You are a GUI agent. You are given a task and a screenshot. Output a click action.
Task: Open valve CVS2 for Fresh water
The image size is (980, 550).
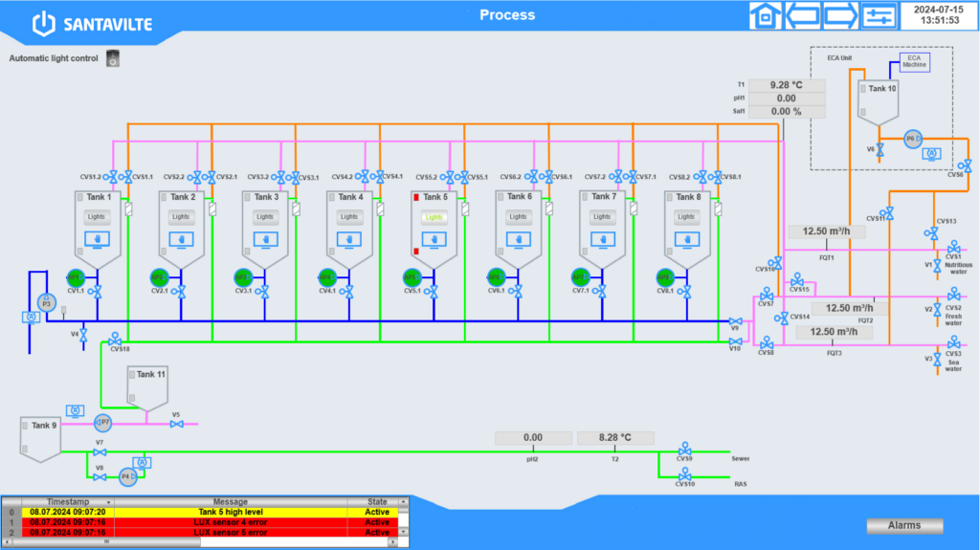(x=954, y=294)
